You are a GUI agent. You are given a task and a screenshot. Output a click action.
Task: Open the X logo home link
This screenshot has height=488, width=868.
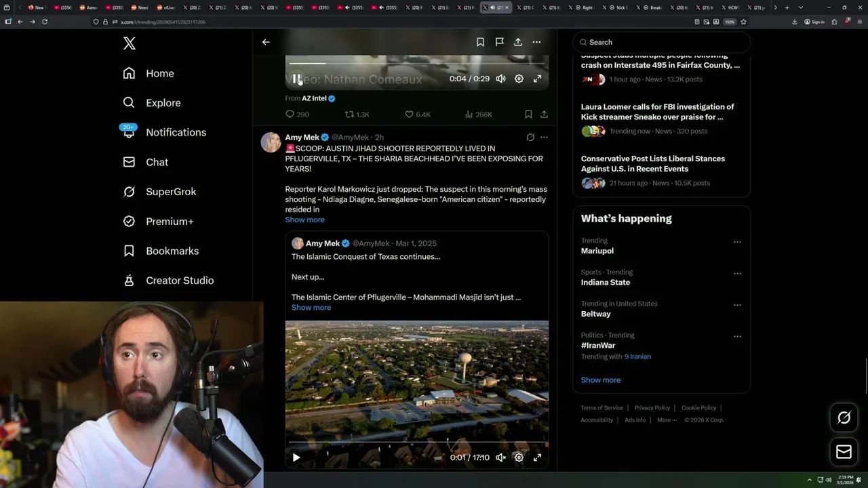point(130,43)
